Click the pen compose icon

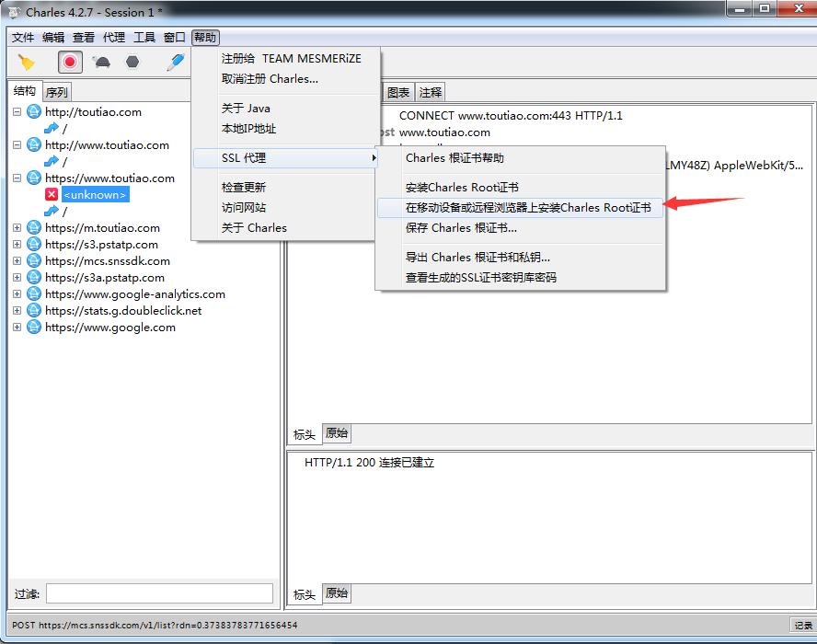coord(176,62)
